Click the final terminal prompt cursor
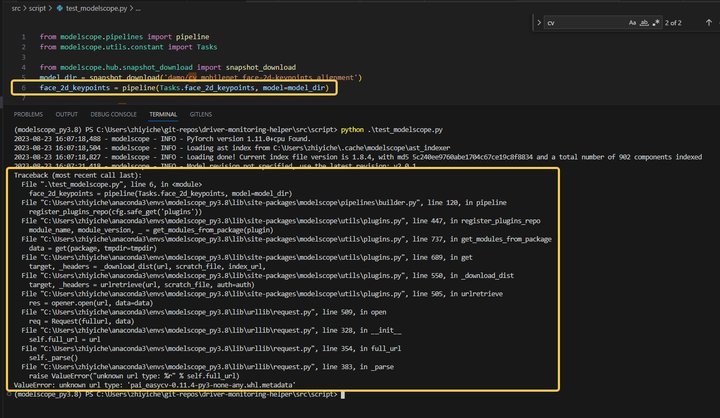The width and height of the screenshot is (720, 418). [x=343, y=395]
